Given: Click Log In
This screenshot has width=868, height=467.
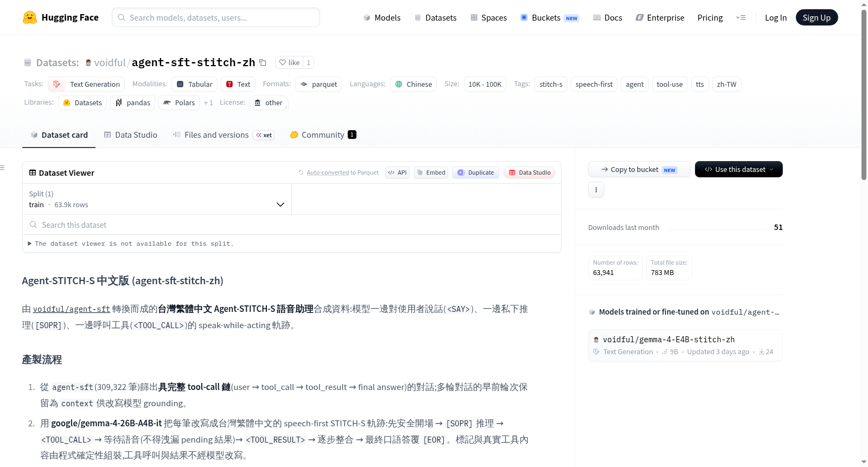Looking at the screenshot, I should click(x=775, y=17).
